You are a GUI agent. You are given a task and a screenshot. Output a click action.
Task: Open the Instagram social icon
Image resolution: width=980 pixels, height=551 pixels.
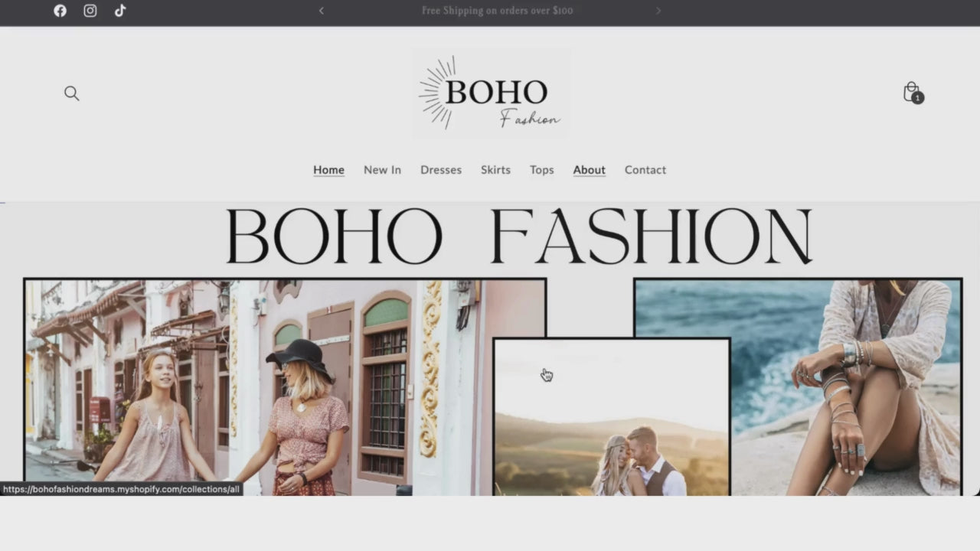click(x=90, y=11)
